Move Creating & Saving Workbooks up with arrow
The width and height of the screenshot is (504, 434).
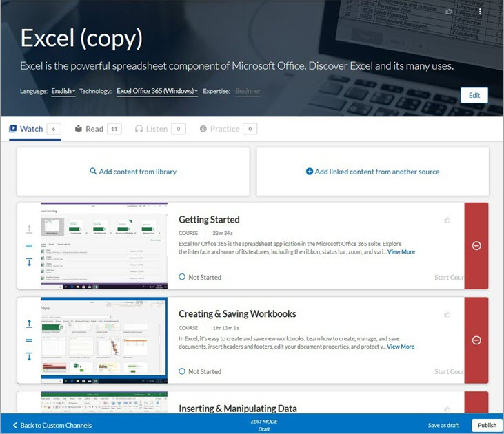click(x=29, y=324)
